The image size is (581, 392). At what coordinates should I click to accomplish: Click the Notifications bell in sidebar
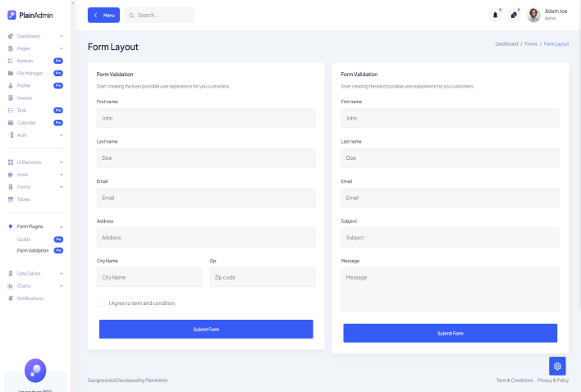pos(11,298)
